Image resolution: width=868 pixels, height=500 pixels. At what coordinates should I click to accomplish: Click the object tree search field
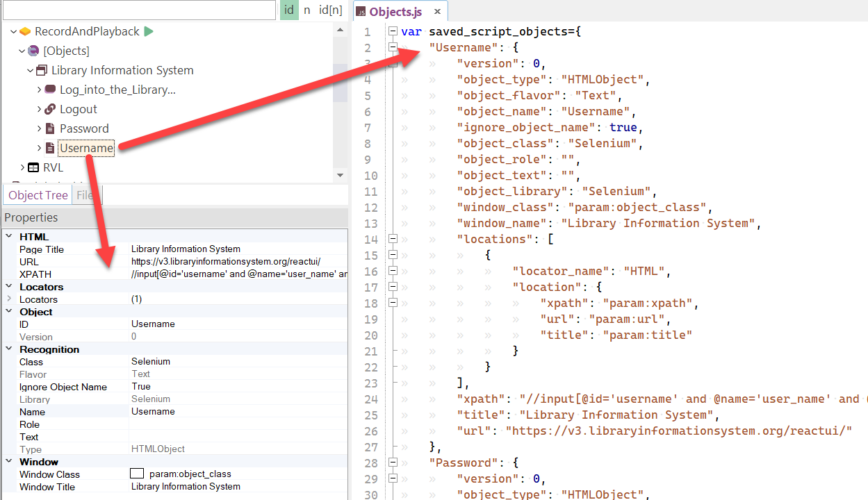[140, 10]
